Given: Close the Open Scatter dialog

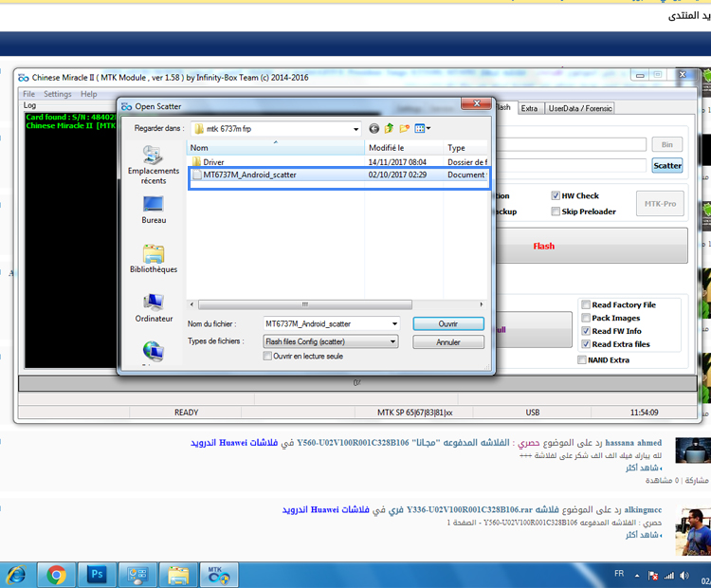Looking at the screenshot, I should click(477, 104).
